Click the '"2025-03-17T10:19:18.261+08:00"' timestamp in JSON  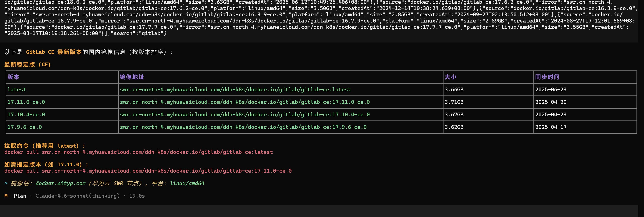53,33
